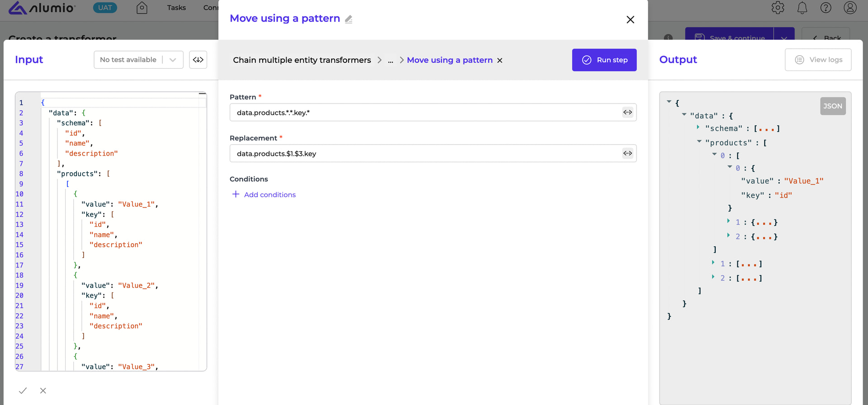The height and width of the screenshot is (405, 868).
Task: Open the user account profile icon
Action: pyautogui.click(x=850, y=8)
